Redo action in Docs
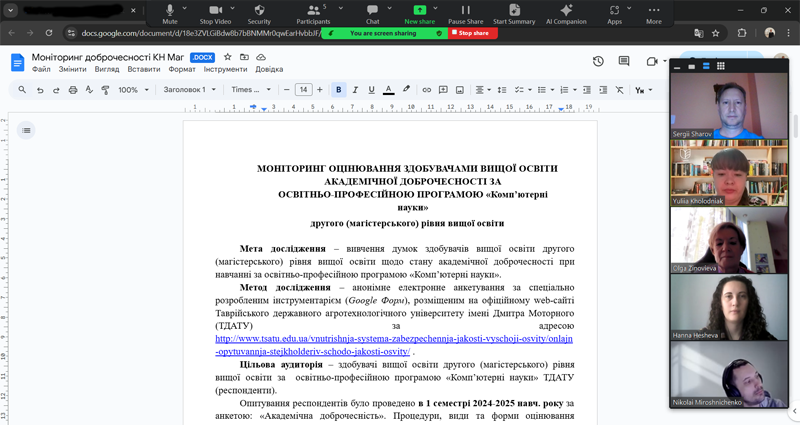800x425 pixels. coord(56,90)
